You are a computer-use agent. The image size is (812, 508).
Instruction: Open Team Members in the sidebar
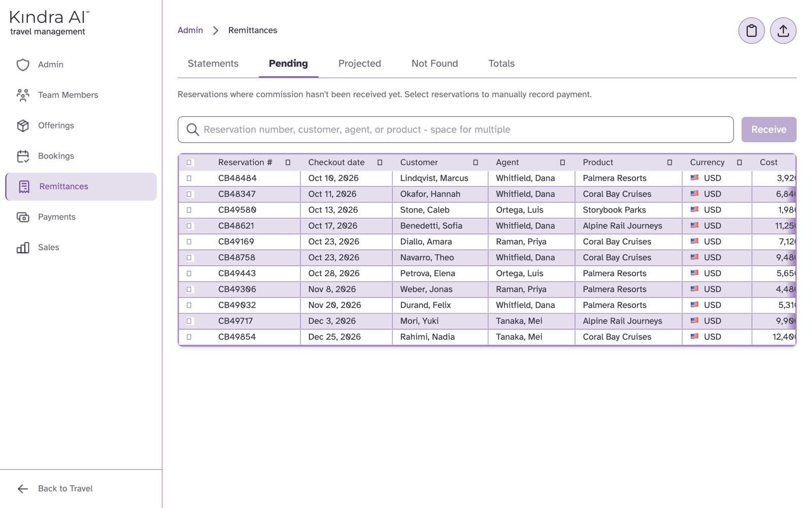(81, 95)
